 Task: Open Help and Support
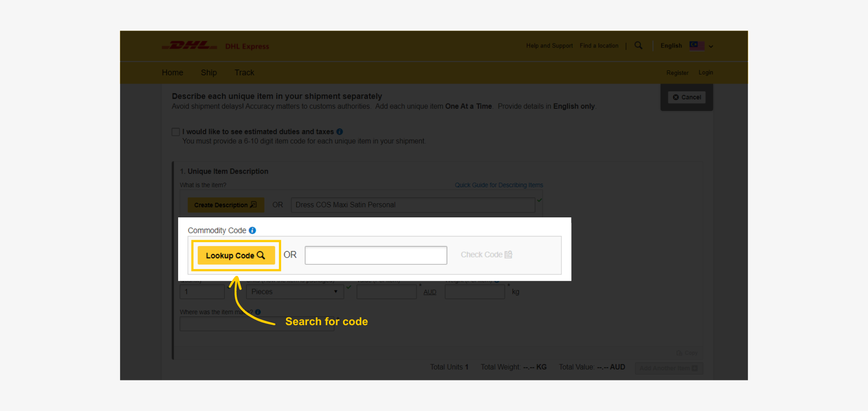[549, 46]
